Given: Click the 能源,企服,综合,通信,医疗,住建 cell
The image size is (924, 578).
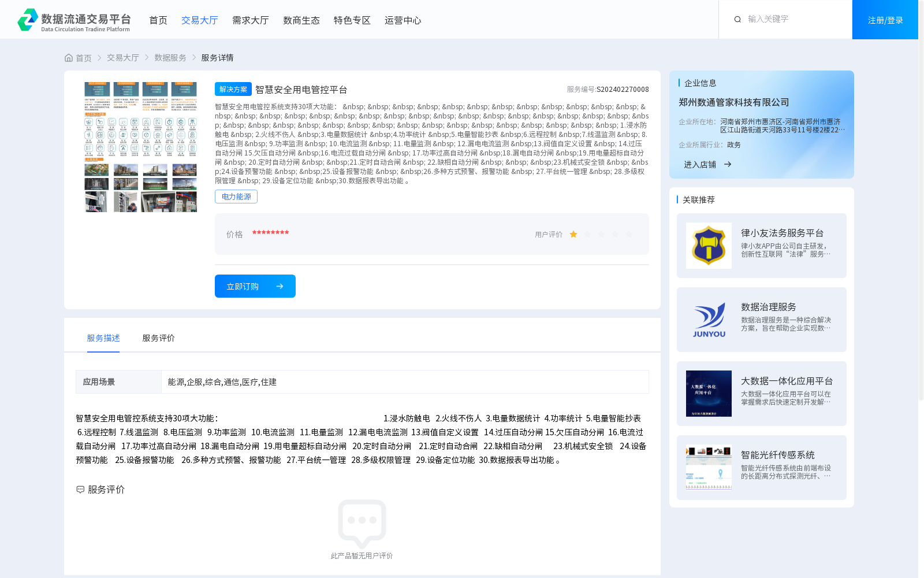Looking at the screenshot, I should click(x=405, y=382).
